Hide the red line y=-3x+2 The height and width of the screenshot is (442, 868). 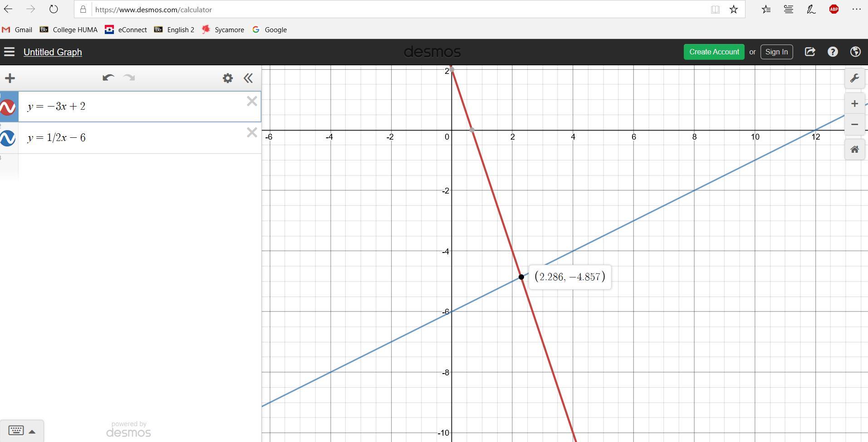8,107
